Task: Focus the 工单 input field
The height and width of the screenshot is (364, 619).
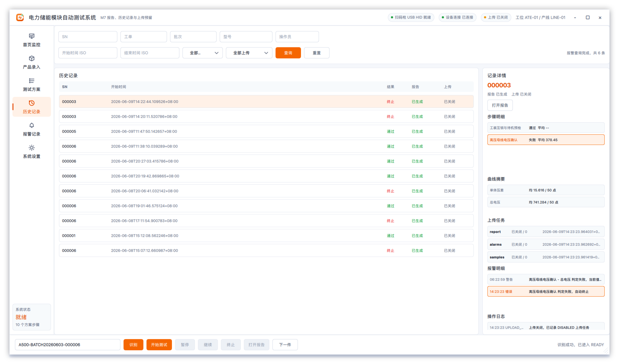Action: 144,37
